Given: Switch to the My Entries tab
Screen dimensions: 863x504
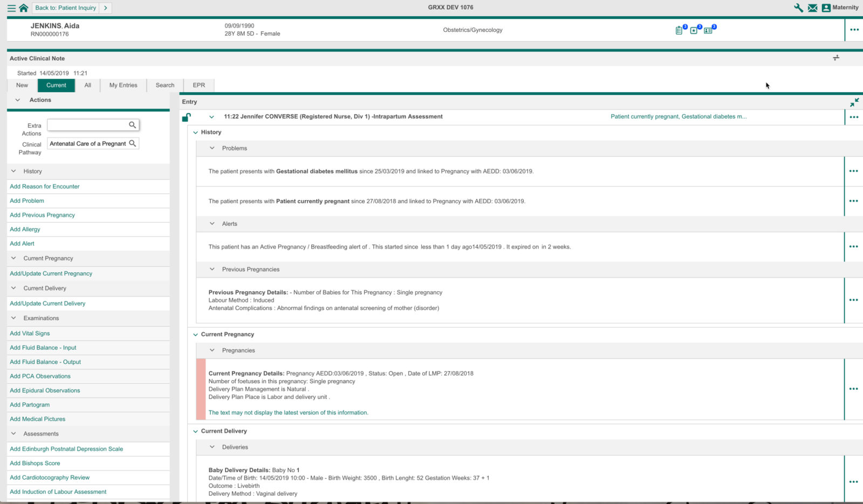Looking at the screenshot, I should (x=123, y=85).
